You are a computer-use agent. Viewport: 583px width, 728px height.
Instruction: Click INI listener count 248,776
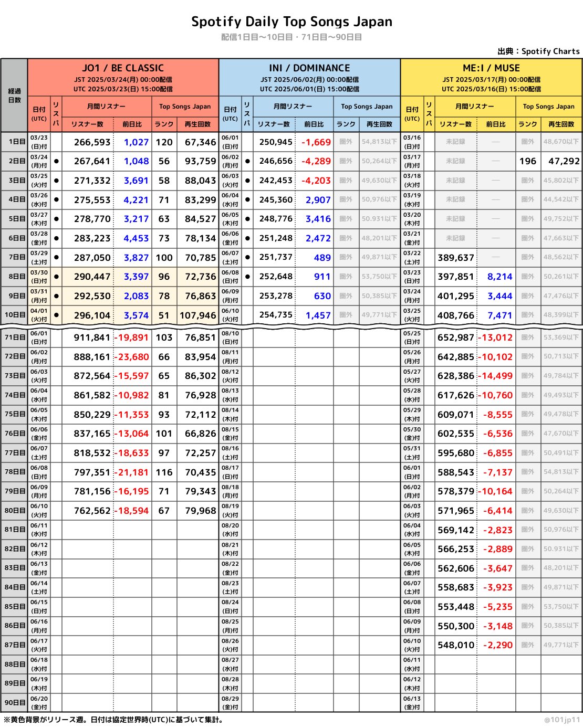coord(276,219)
